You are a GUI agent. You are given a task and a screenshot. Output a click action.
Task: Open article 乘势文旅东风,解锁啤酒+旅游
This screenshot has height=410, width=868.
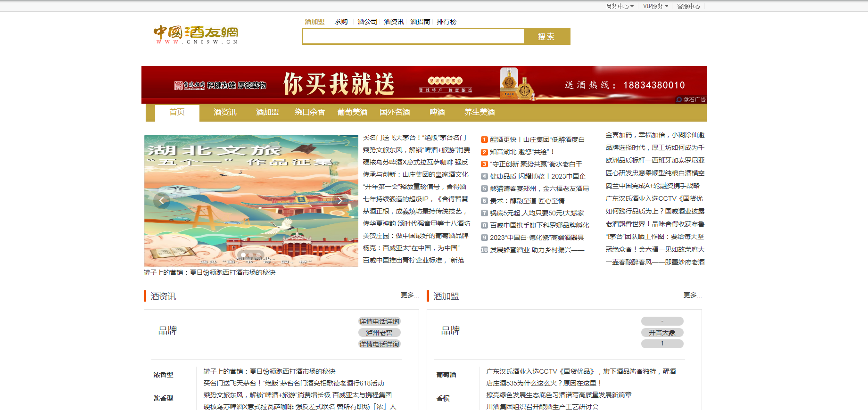click(x=416, y=150)
